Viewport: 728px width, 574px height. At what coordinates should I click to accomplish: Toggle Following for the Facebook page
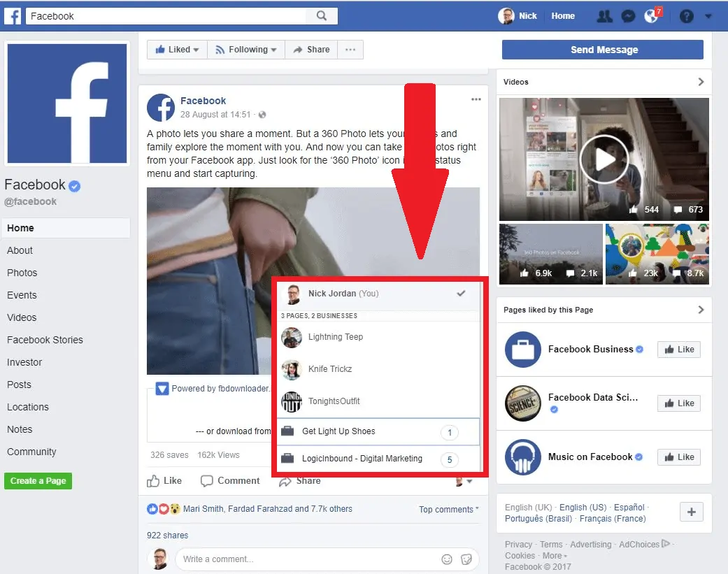[246, 49]
